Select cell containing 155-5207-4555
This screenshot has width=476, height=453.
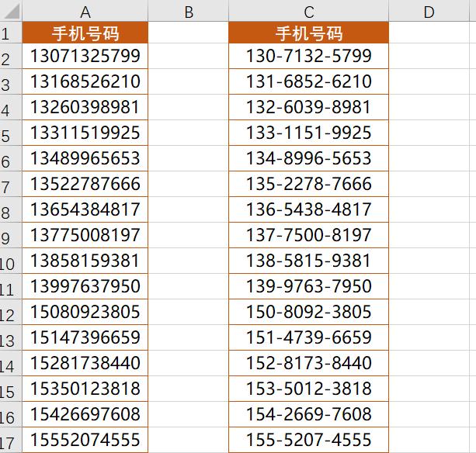[x=308, y=440]
